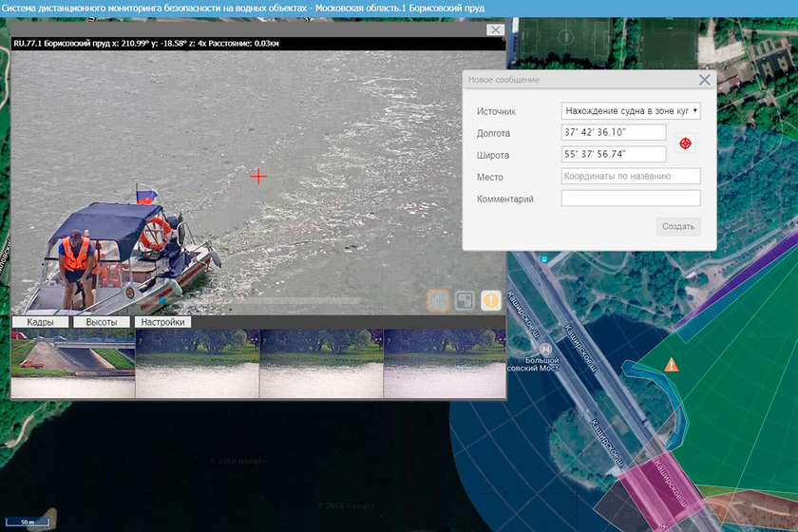Viewport: 798px width, 532px height.
Task: Select the first thumbnail showing the bridge slope
Action: (x=72, y=364)
